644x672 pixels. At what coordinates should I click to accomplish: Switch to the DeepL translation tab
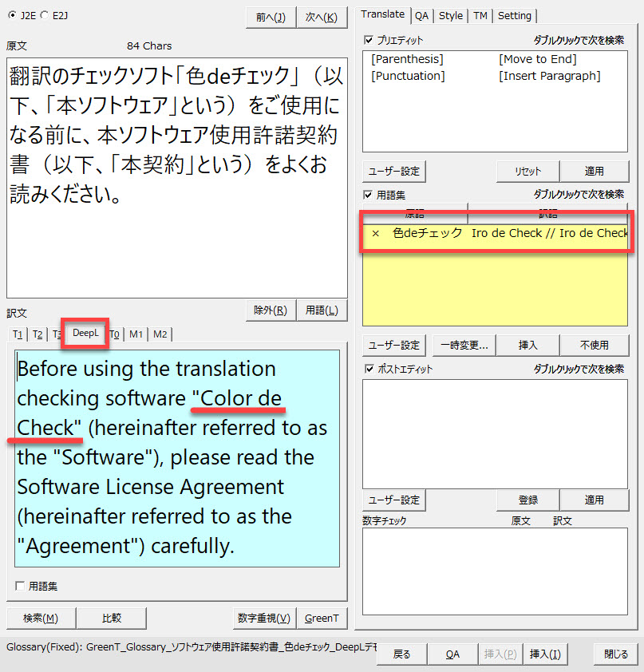click(85, 333)
